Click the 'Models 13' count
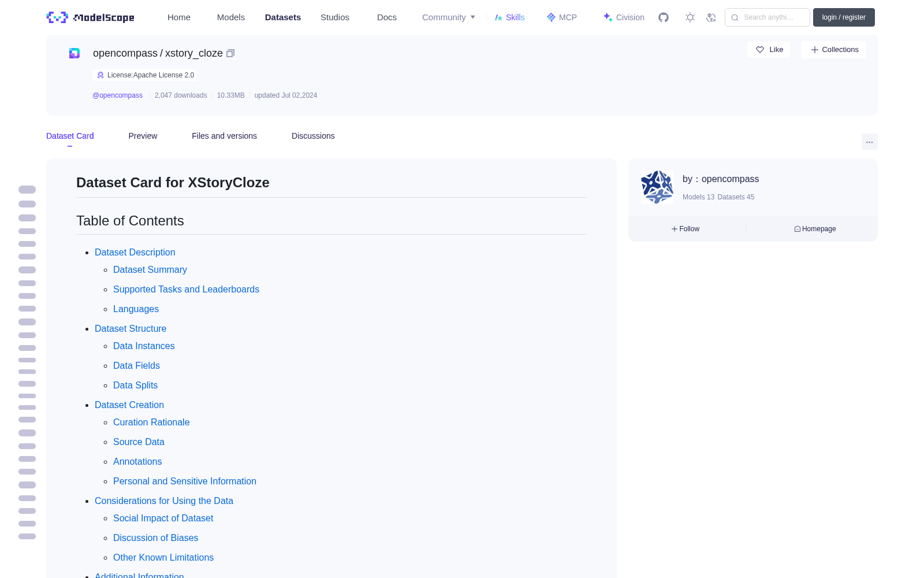 [x=698, y=197]
